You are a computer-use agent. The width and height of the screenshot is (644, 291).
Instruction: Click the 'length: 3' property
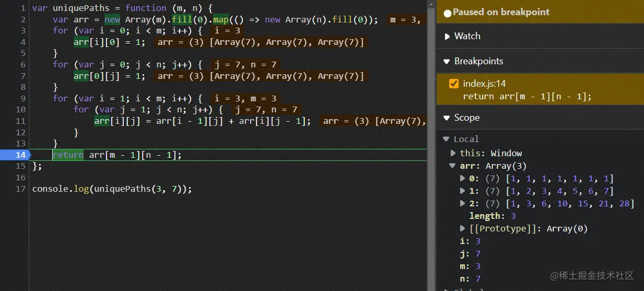pyautogui.click(x=493, y=216)
